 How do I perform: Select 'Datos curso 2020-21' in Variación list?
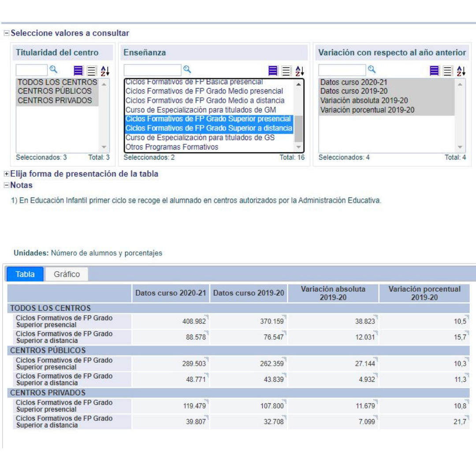pyautogui.click(x=387, y=82)
